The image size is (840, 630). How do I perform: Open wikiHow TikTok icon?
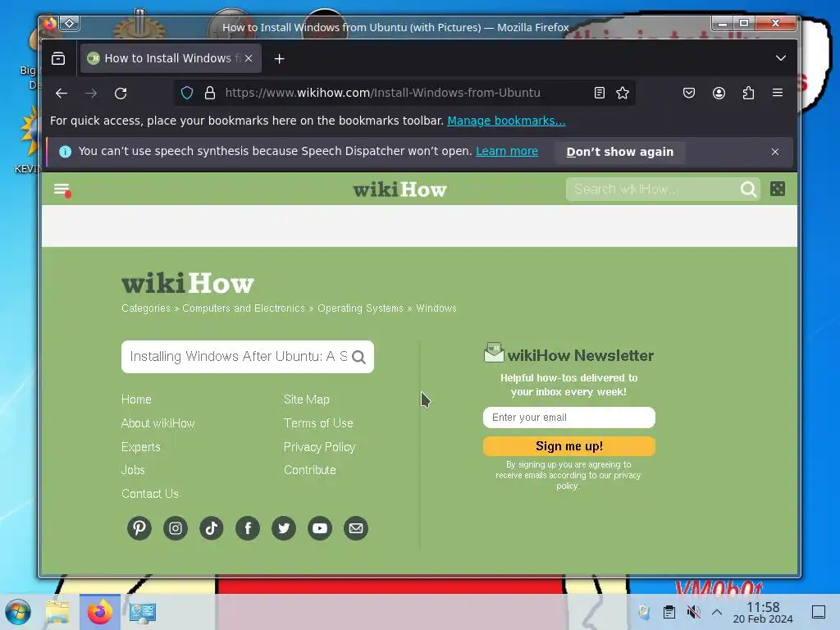point(212,528)
